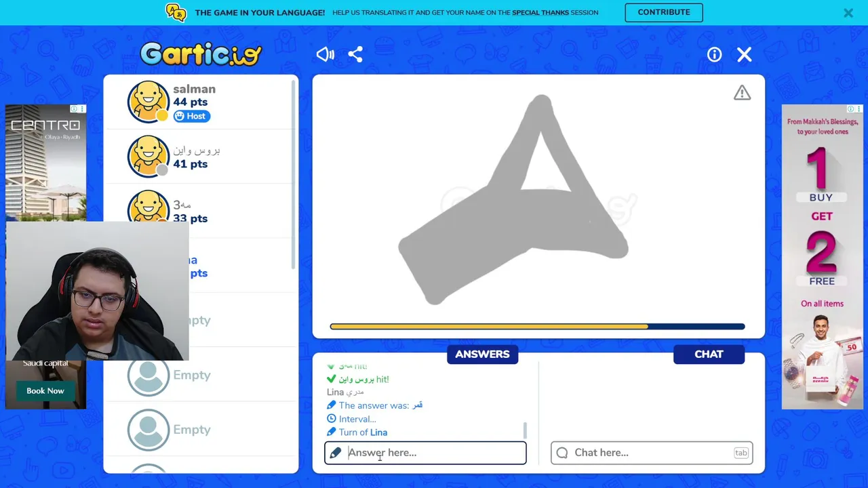Open the share room icon

[x=355, y=54]
